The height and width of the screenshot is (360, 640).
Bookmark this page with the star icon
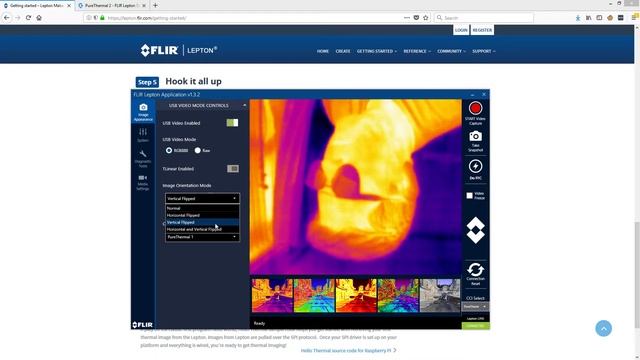click(426, 18)
